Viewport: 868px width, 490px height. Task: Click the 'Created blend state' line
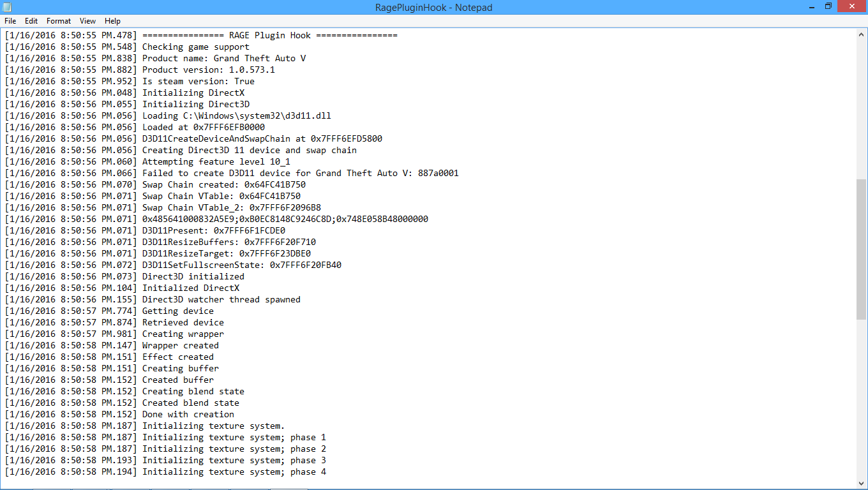[122, 403]
